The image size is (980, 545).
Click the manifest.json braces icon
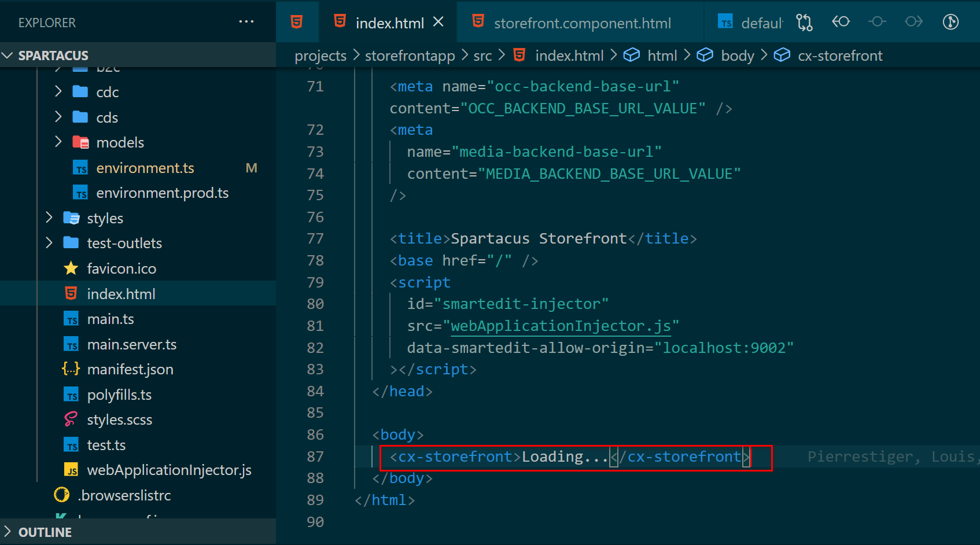click(x=71, y=369)
